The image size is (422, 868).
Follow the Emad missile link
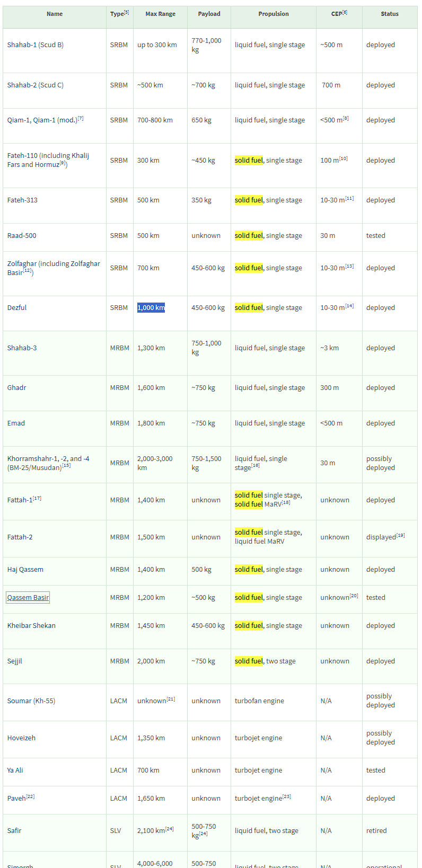coord(16,423)
